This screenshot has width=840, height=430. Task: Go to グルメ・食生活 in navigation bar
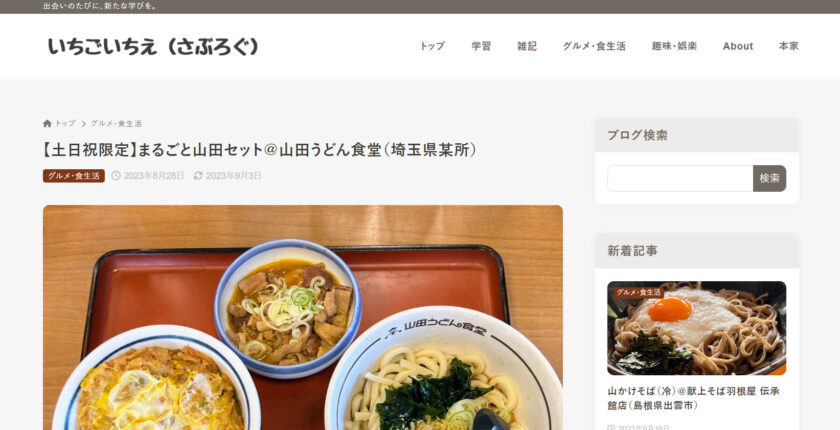coord(594,46)
